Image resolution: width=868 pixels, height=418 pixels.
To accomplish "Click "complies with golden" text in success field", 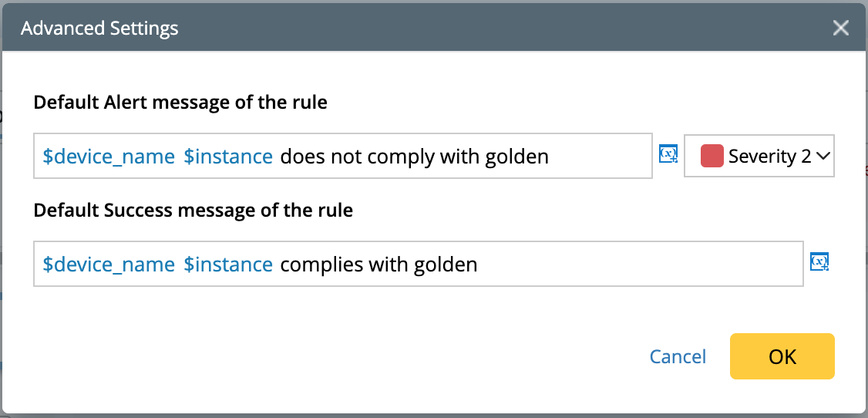I will (378, 265).
